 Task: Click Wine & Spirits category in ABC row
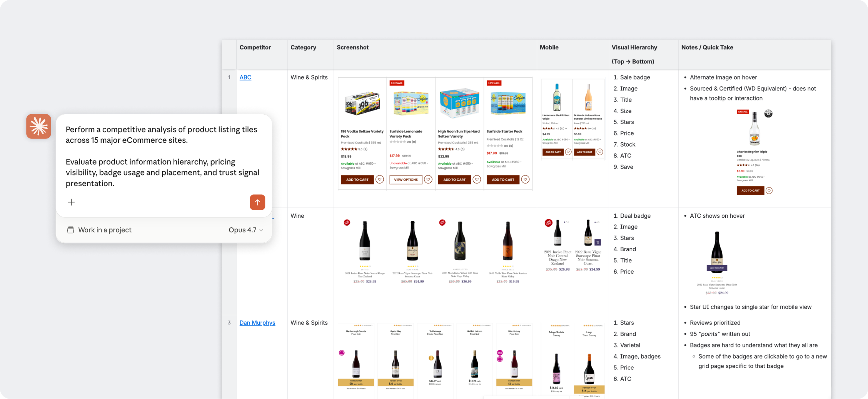(x=309, y=77)
